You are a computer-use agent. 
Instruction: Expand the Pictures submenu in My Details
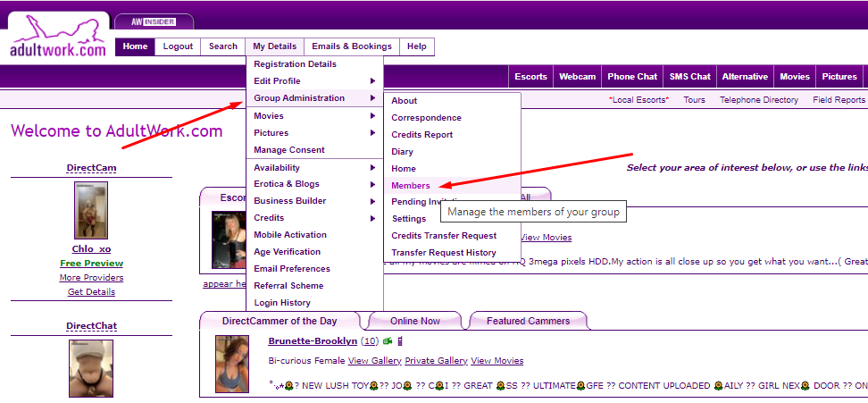(314, 133)
